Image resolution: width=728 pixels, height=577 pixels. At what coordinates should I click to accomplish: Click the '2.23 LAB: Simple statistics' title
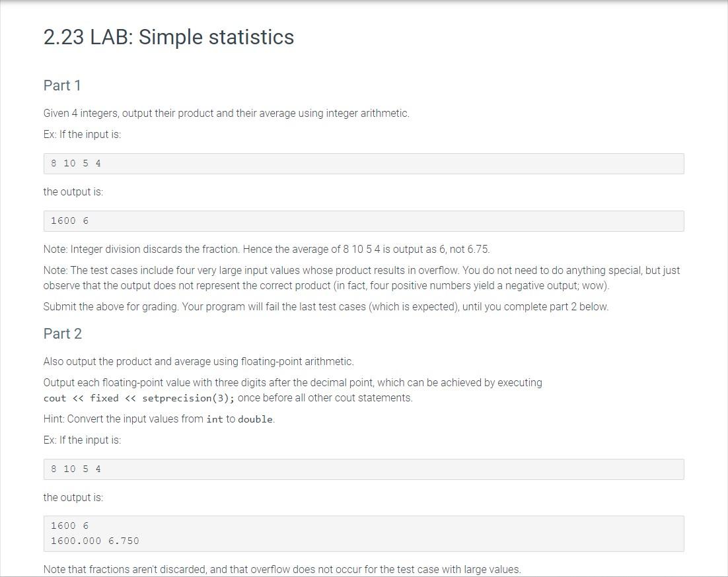point(168,37)
